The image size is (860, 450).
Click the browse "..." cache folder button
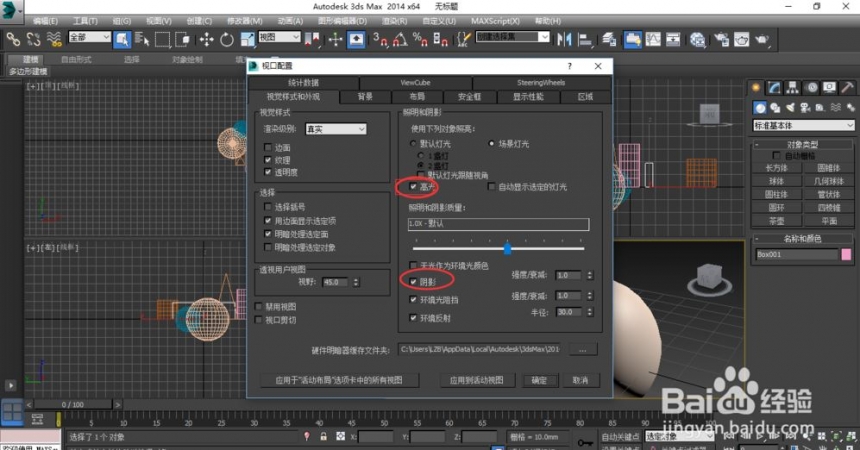pos(582,349)
